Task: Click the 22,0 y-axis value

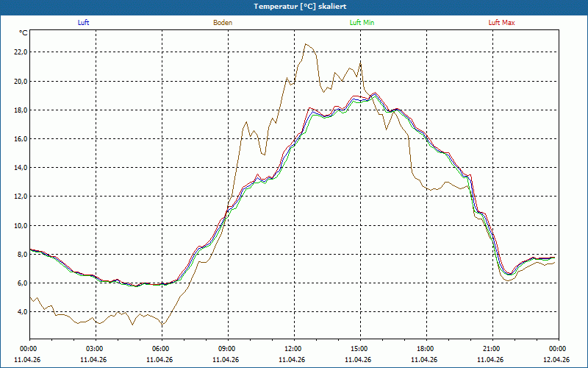Action: pos(21,52)
